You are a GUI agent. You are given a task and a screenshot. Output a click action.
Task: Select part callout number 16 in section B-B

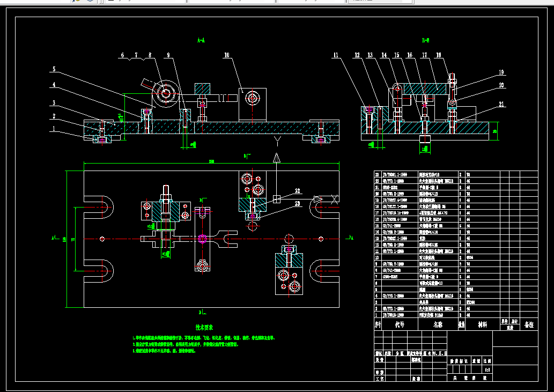click(x=410, y=55)
